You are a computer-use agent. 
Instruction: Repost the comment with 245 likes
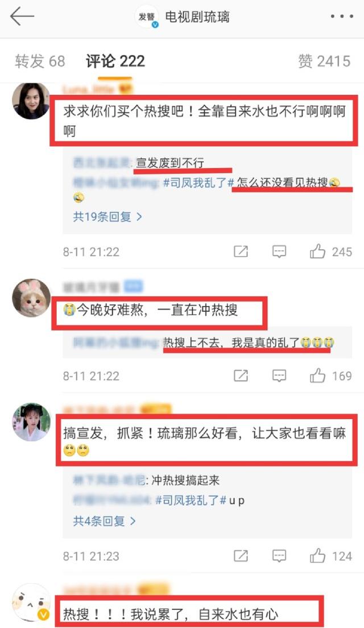241,251
